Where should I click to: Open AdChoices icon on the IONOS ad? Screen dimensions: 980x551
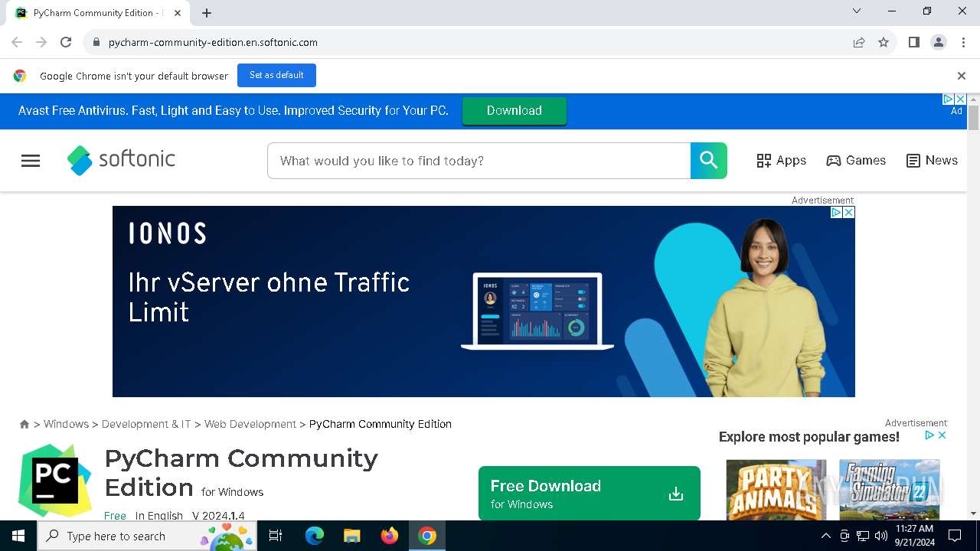837,213
